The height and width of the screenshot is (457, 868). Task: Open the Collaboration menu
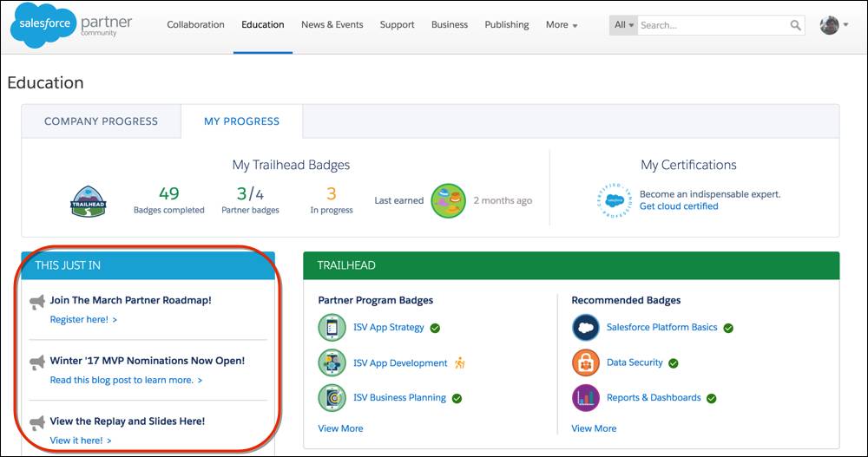pyautogui.click(x=195, y=25)
